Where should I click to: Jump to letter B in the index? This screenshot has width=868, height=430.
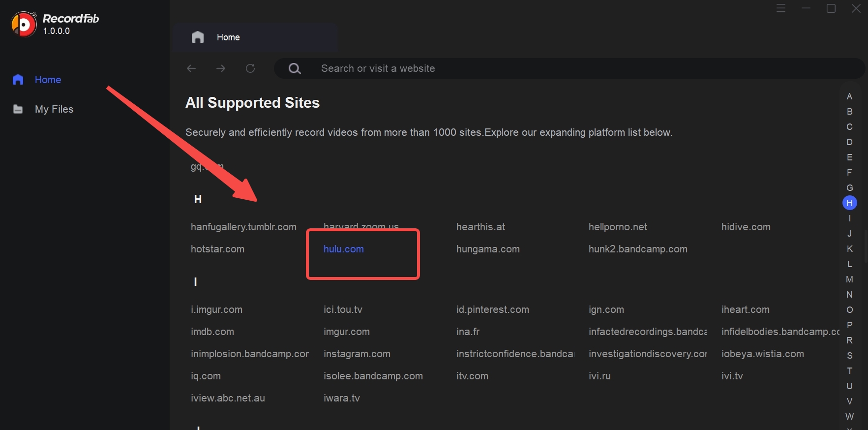pos(849,112)
